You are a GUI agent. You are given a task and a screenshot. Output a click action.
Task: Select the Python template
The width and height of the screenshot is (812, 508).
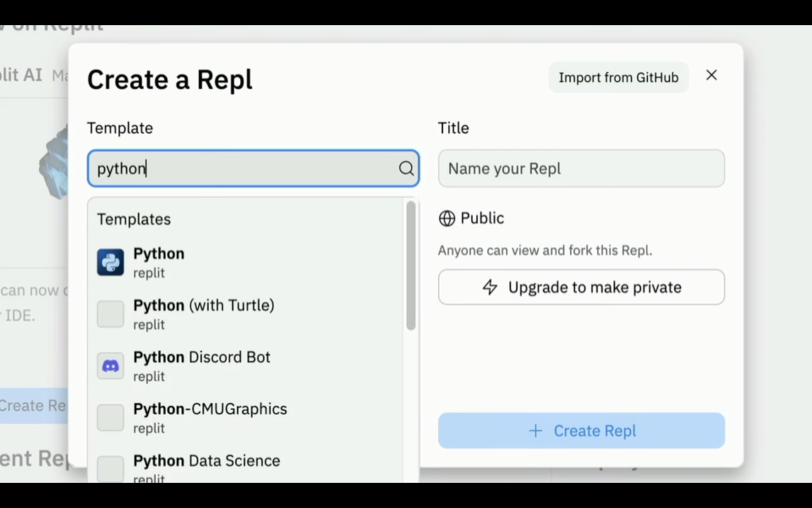click(x=245, y=262)
